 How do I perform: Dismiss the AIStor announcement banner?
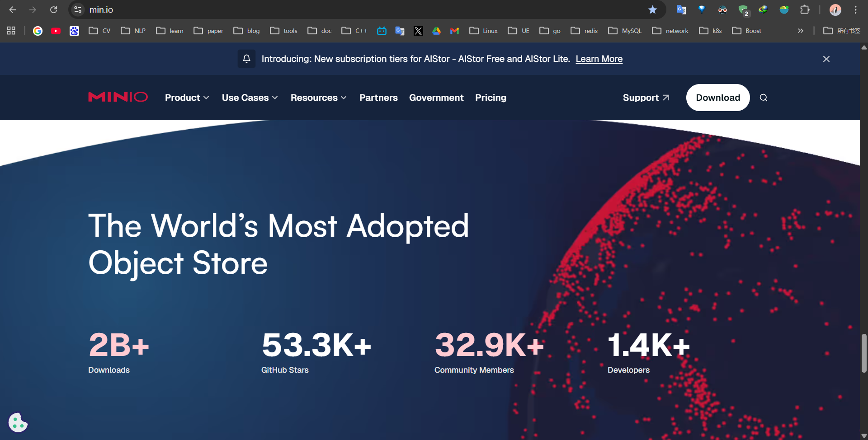coord(826,59)
